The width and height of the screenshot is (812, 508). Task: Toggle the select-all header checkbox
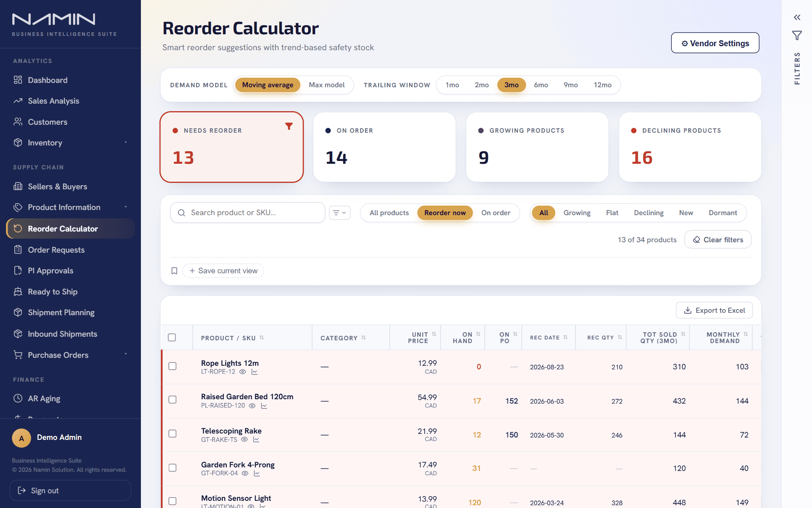(x=172, y=337)
